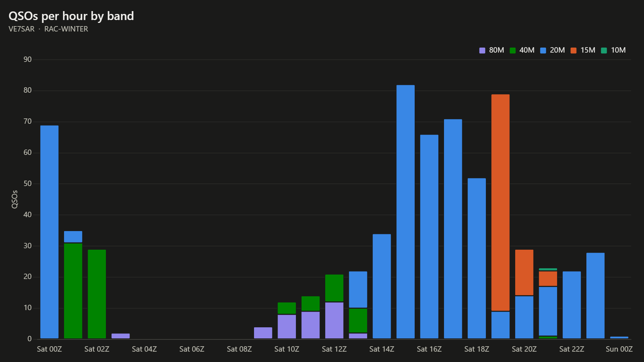Click the 'Sat 20Z' axis label
The height and width of the screenshot is (362, 644).
coord(524,349)
